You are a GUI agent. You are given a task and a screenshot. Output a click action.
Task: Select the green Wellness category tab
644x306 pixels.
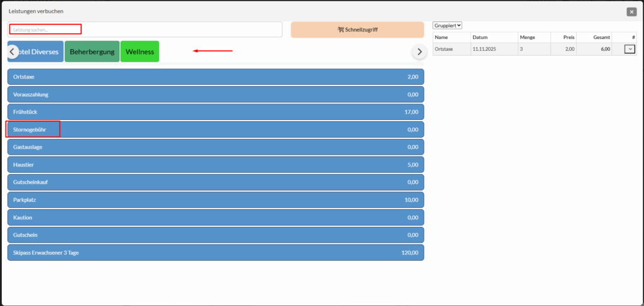point(140,52)
